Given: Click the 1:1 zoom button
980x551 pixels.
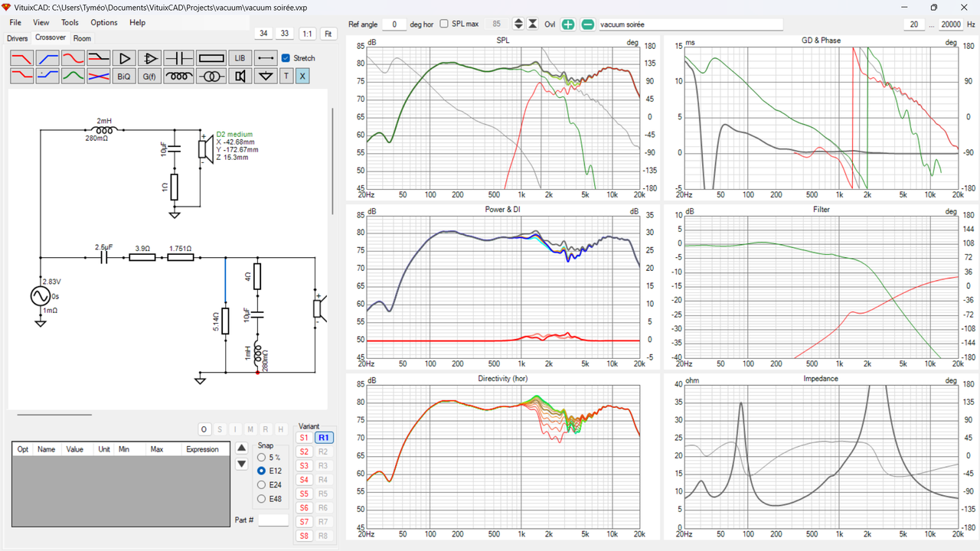Looking at the screenshot, I should coord(307,34).
